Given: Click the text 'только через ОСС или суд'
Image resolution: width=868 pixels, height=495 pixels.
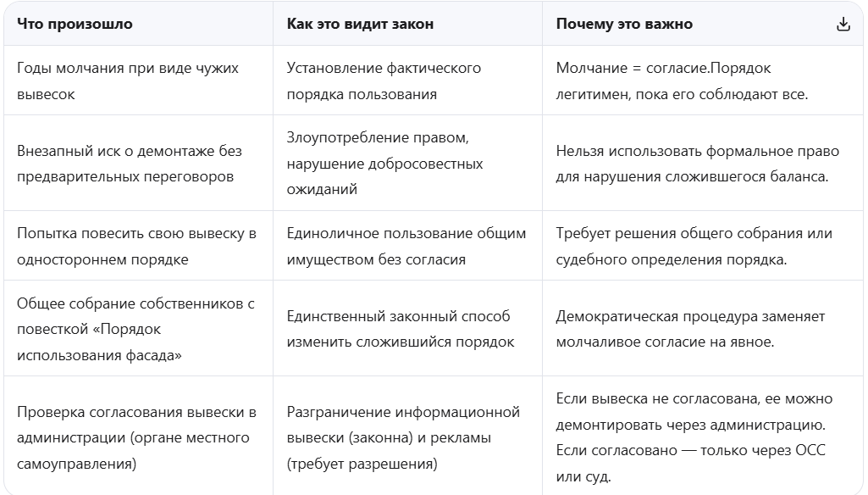Looking at the screenshot, I should coord(691,463).
